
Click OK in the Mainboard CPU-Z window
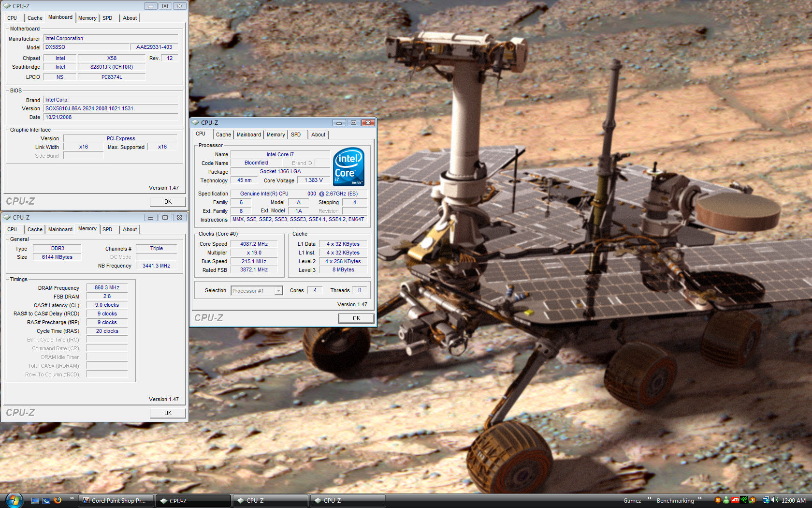[168, 202]
